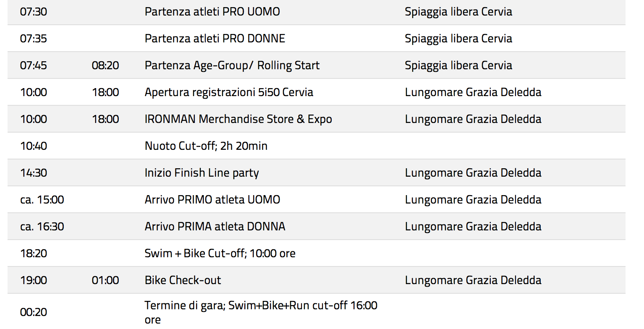644x329 pixels.
Task: Click the 00:20 race end time cell
Action: click(34, 313)
